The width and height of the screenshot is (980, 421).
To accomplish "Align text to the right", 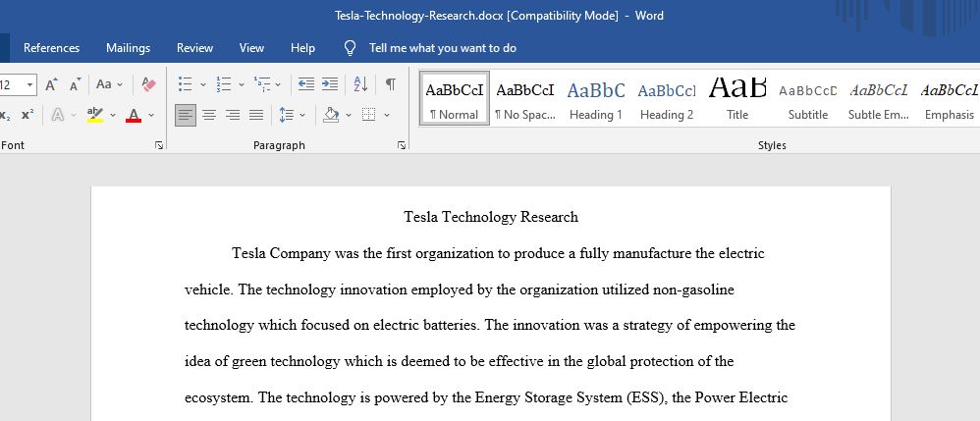I will point(233,115).
